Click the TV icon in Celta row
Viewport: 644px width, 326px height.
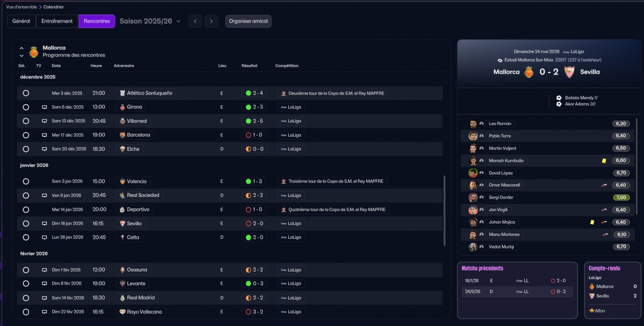44,237
